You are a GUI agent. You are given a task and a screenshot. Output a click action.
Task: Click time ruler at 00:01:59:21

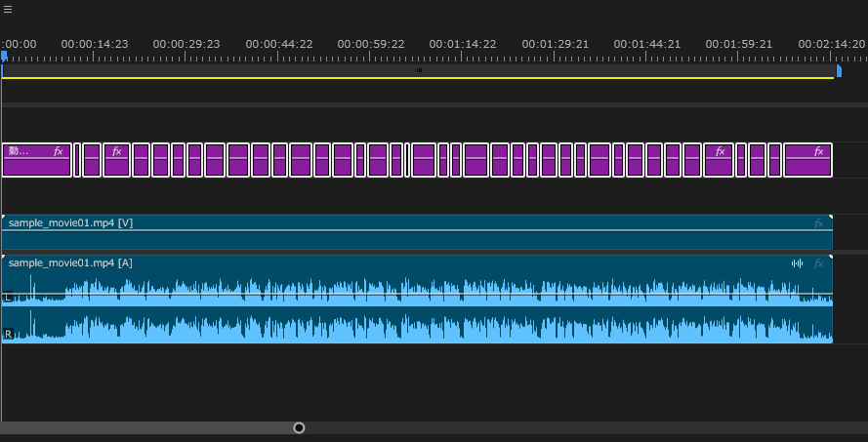tap(739, 44)
